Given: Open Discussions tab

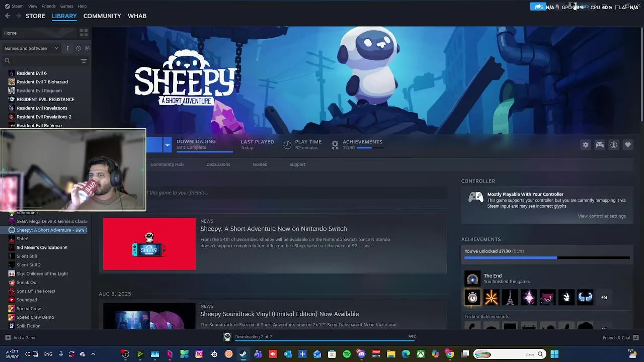Looking at the screenshot, I should [218, 164].
